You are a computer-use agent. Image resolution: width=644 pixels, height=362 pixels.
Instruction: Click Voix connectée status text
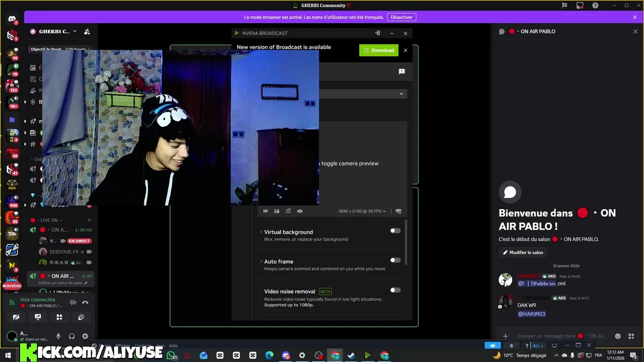pyautogui.click(x=38, y=300)
